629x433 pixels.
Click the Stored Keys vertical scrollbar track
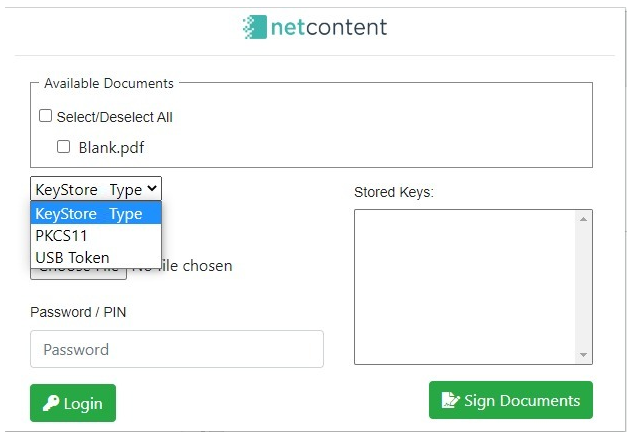583,287
